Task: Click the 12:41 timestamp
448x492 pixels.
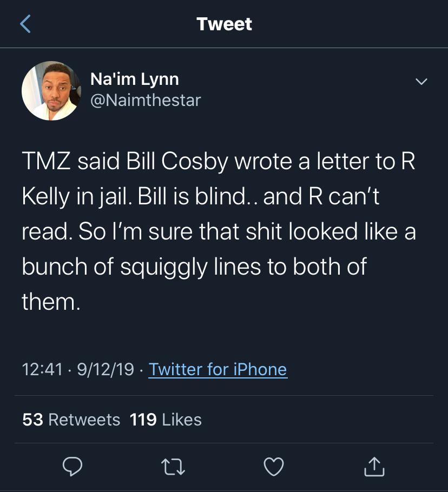Action: 42,369
